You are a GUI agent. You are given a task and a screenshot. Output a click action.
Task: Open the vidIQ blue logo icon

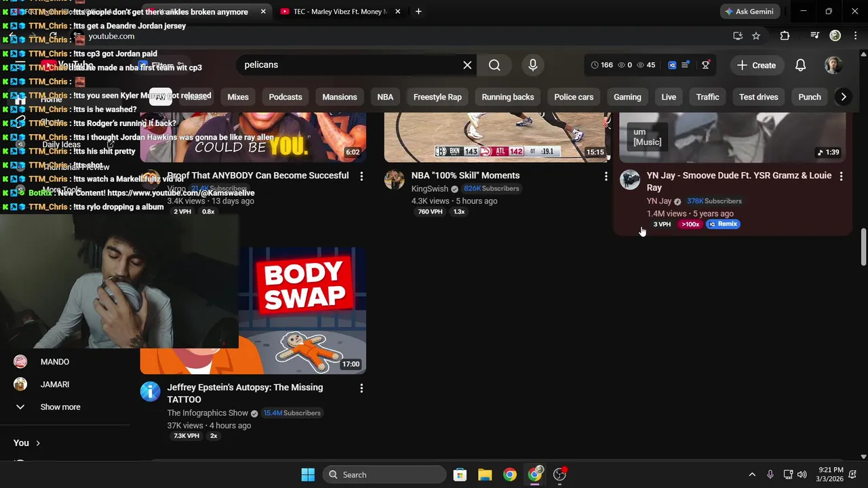(x=672, y=65)
